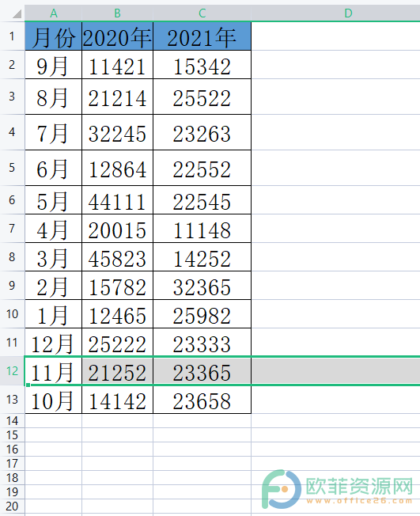The height and width of the screenshot is (516, 420).
Task: Click cell with value 22552
Action: tap(202, 168)
